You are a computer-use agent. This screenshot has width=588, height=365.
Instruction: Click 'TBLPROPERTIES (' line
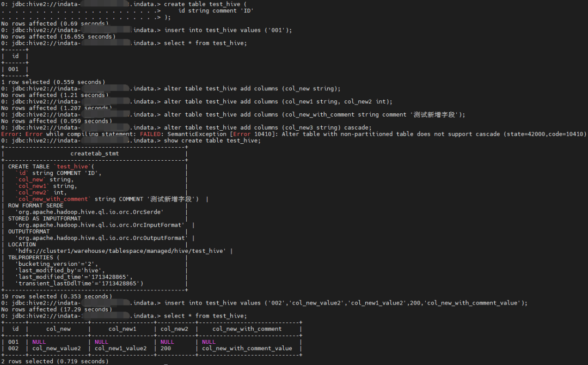point(34,258)
